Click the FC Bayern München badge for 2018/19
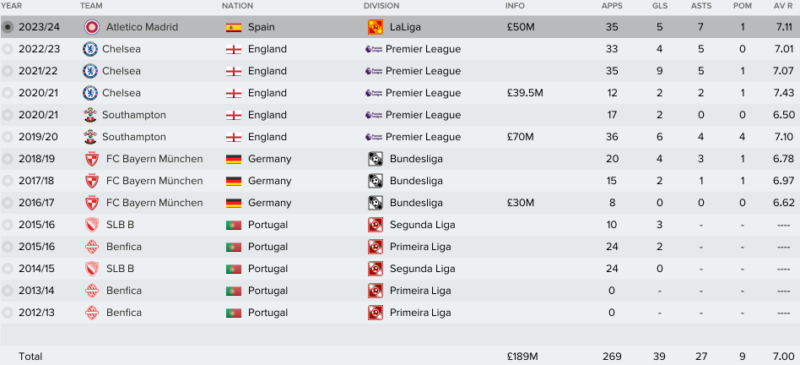The height and width of the screenshot is (365, 800). [x=92, y=159]
